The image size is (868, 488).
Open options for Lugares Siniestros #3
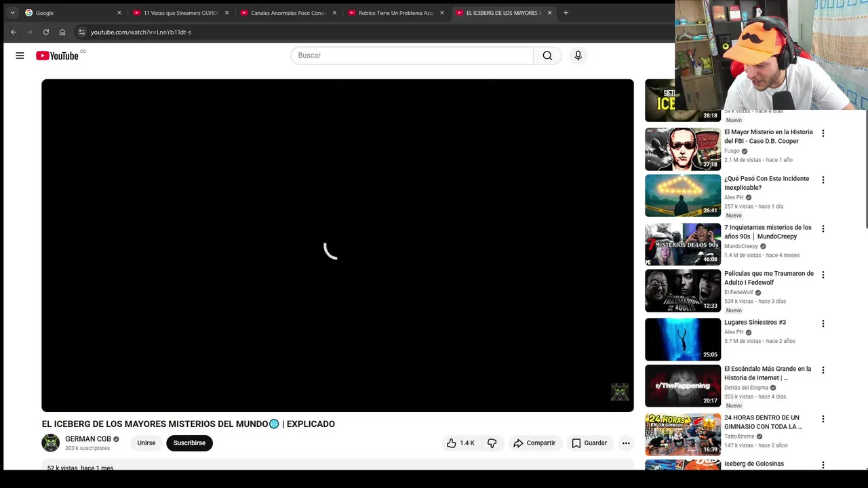click(x=823, y=324)
